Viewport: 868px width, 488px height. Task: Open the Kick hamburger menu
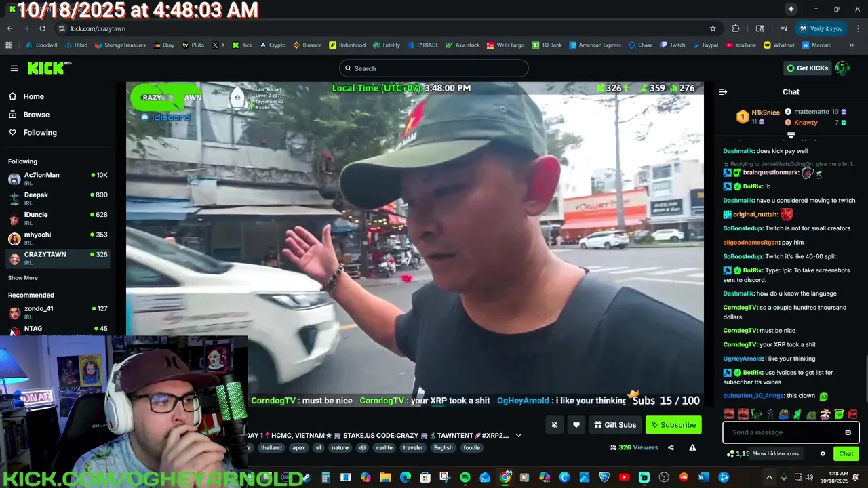pos(14,68)
